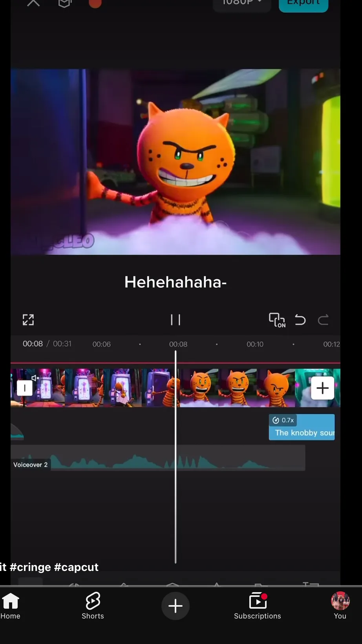Create new video with plus button
Screen dimensions: 362x644
(176, 606)
